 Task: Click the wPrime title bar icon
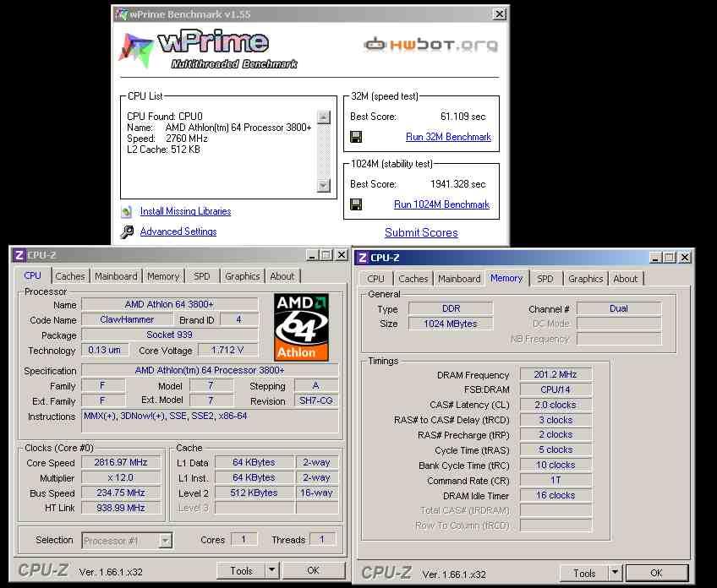pos(121,14)
